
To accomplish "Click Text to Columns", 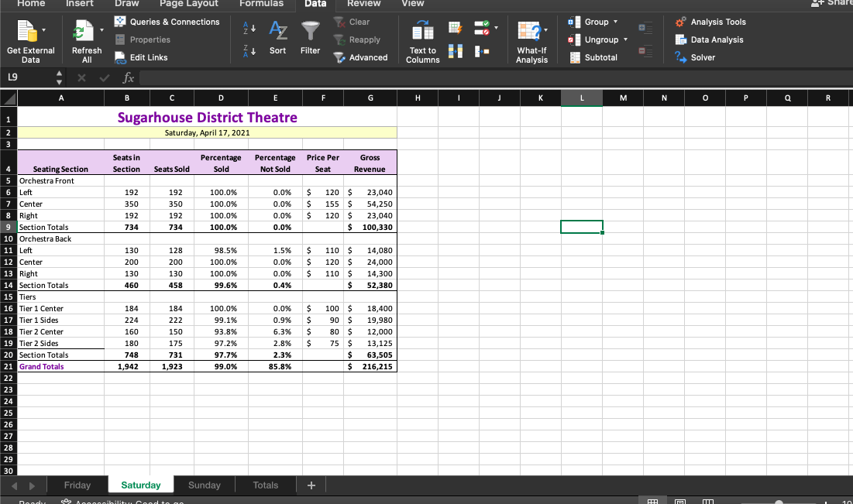I will click(423, 42).
